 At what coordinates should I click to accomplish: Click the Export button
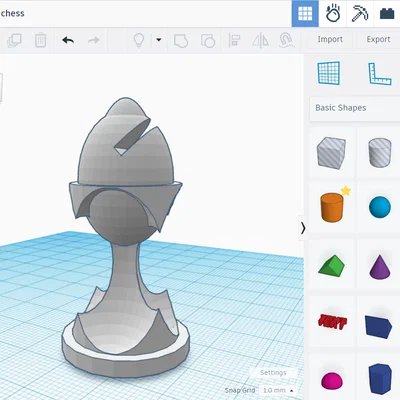pos(378,39)
